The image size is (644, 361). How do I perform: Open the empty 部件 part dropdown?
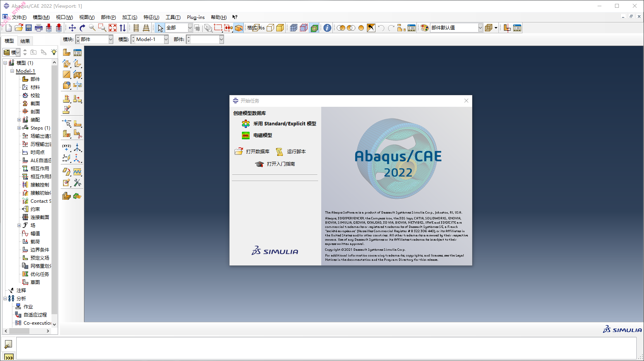221,39
